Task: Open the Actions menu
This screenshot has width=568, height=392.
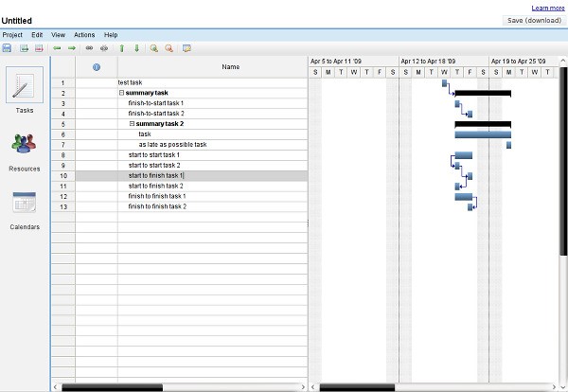Action: (83, 34)
